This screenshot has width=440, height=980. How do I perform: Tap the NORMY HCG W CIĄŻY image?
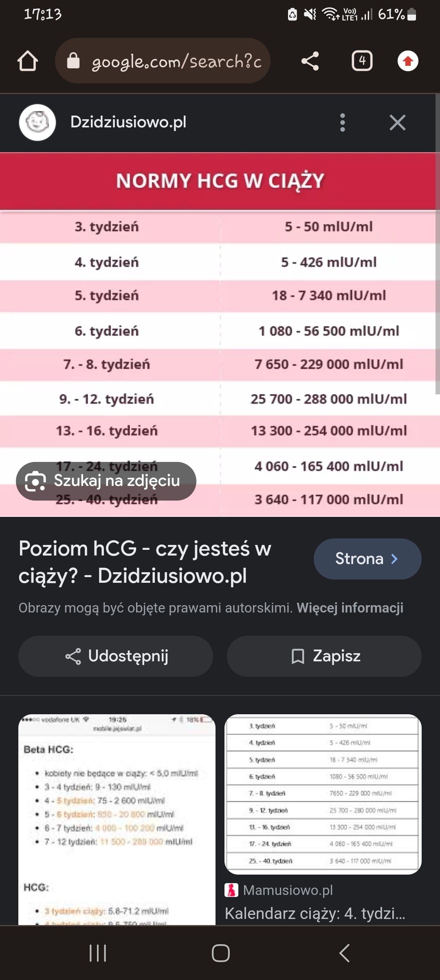click(220, 334)
